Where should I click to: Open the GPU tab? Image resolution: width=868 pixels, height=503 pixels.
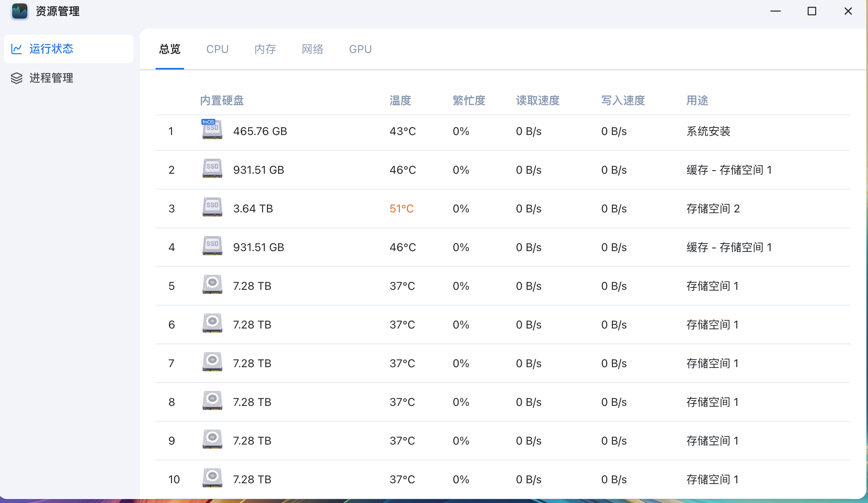pyautogui.click(x=360, y=49)
